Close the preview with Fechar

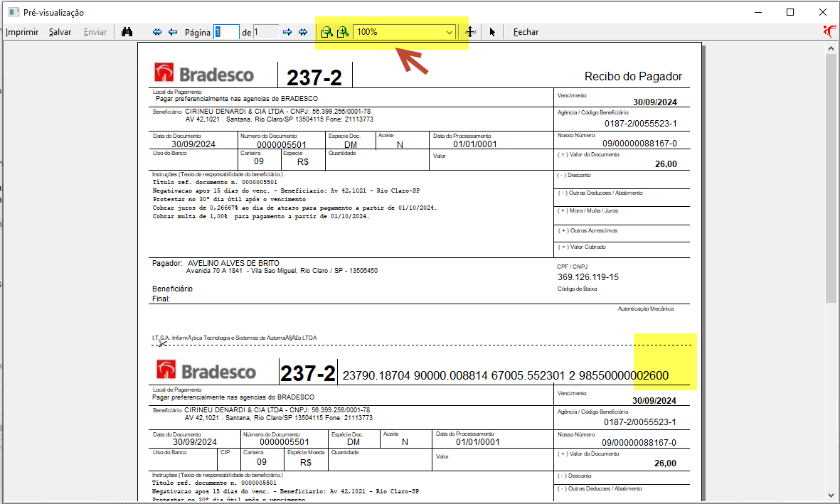coord(526,32)
